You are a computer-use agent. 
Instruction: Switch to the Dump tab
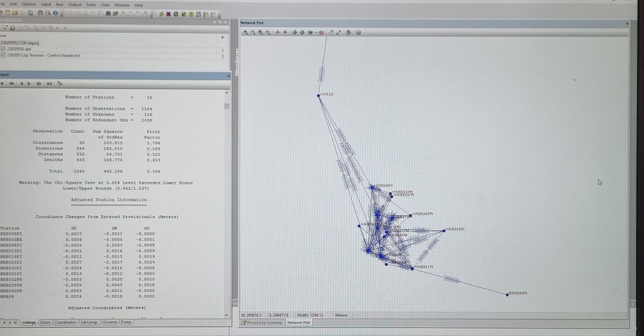pyautogui.click(x=126, y=323)
